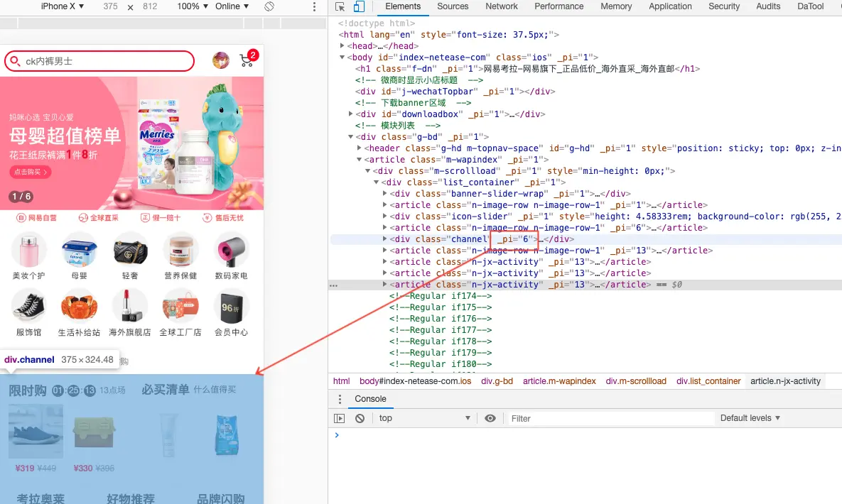Expand the header g-hd node
Viewport: 842px width, 504px height.
click(x=360, y=148)
